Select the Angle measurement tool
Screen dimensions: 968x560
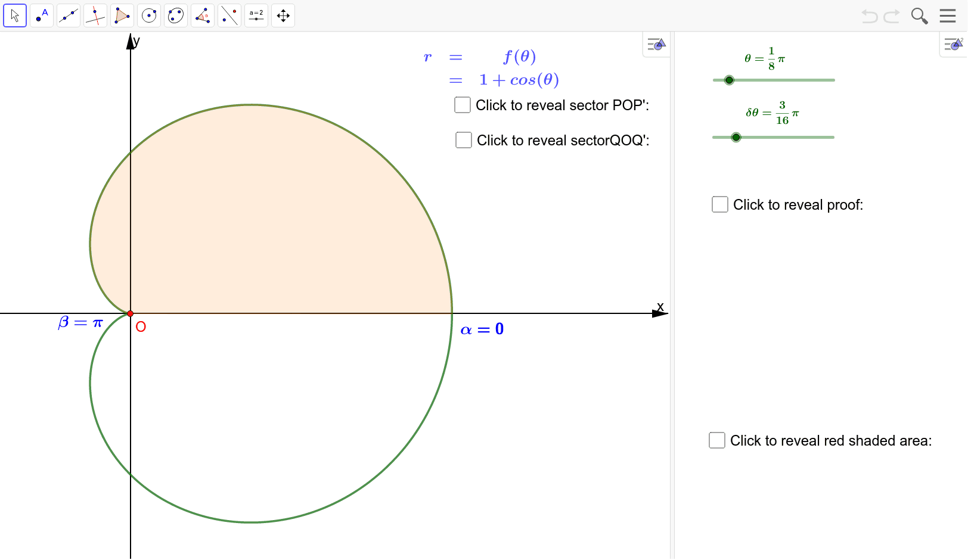pyautogui.click(x=203, y=15)
